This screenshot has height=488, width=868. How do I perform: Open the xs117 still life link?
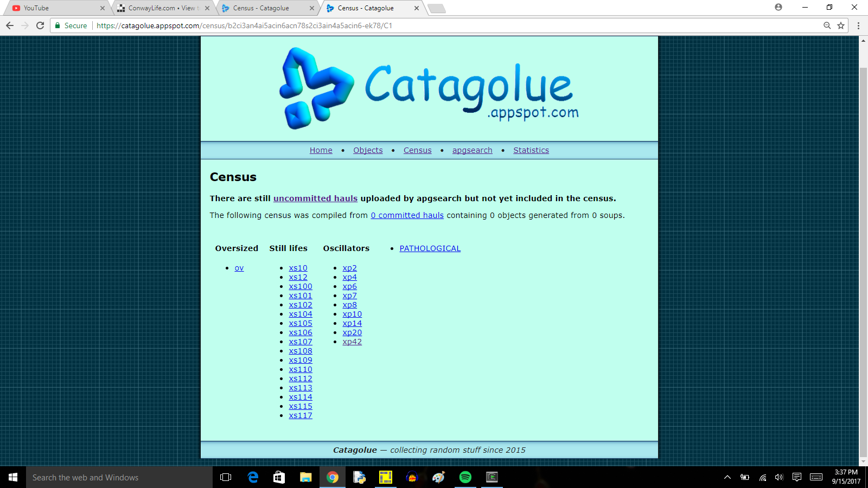(301, 415)
